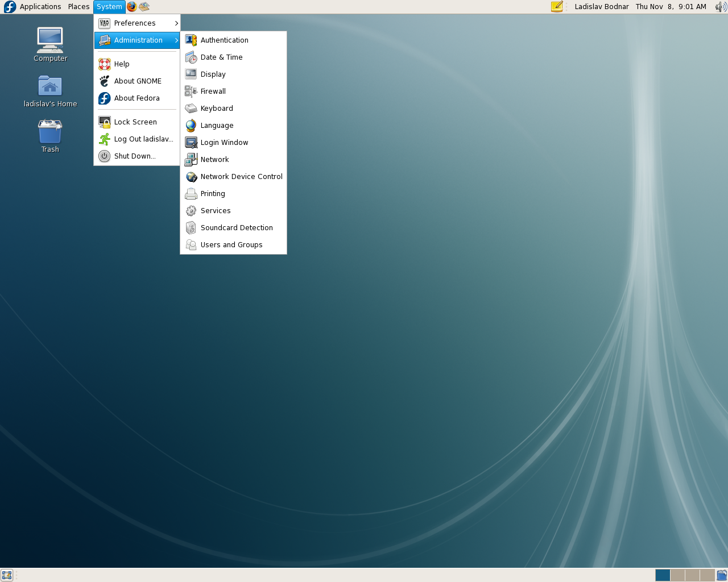Open the ladislav's Home folder icon
The width and height of the screenshot is (728, 582).
[x=50, y=91]
